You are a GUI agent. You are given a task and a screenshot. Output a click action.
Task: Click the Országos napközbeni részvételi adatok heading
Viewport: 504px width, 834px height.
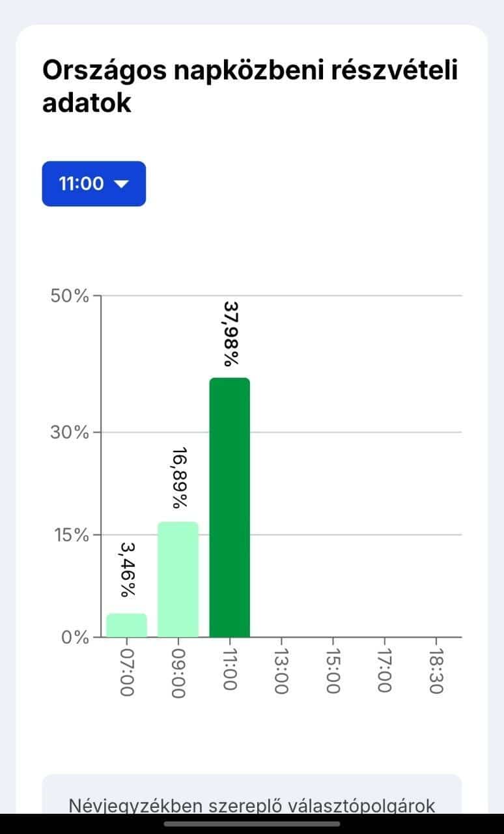coord(250,87)
